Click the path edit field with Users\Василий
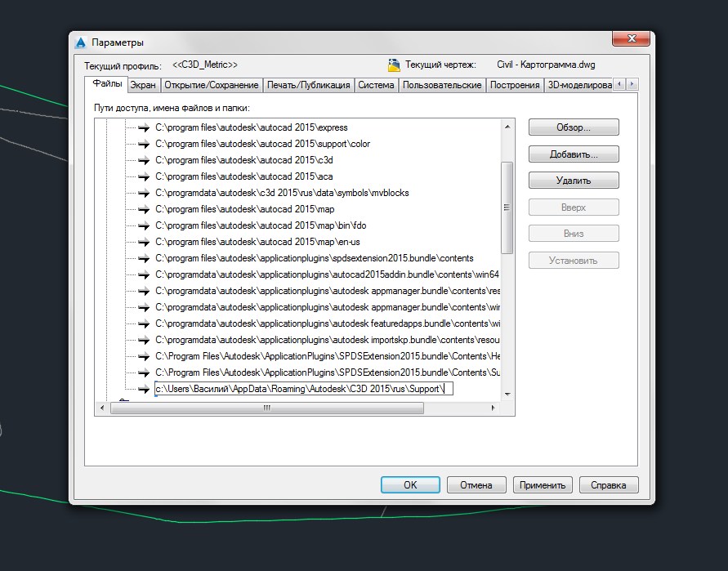Image resolution: width=728 pixels, height=571 pixels. [x=304, y=389]
